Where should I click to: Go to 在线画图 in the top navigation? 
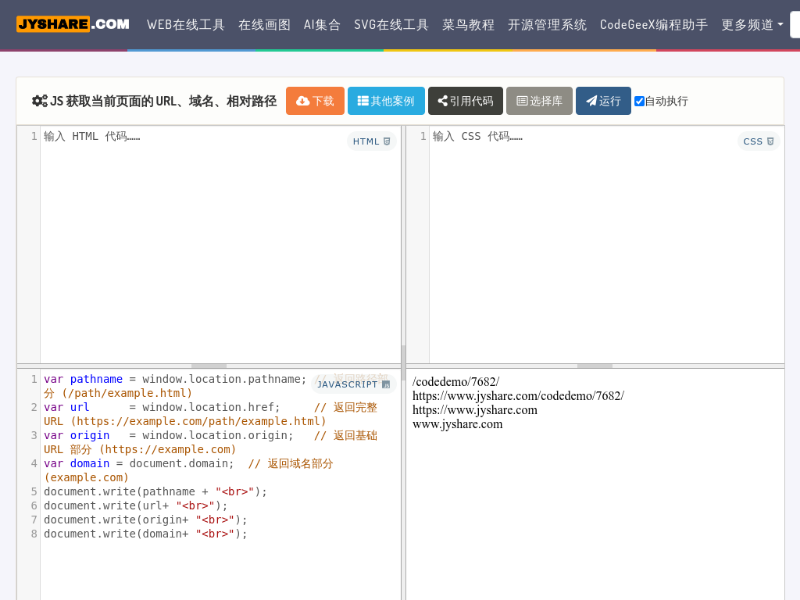[264, 24]
